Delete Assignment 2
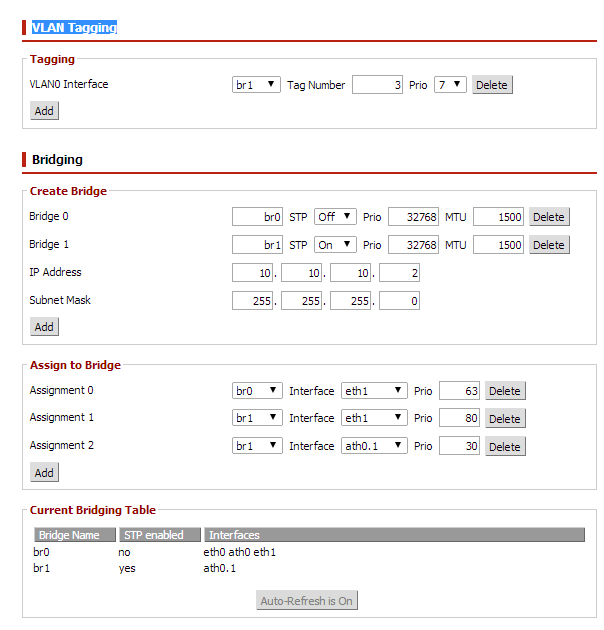Image resolution: width=604 pixels, height=630 pixels. (x=505, y=446)
